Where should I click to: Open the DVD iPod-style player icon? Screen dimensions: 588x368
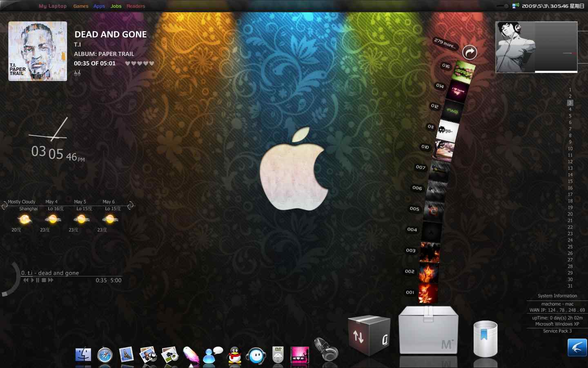point(278,355)
